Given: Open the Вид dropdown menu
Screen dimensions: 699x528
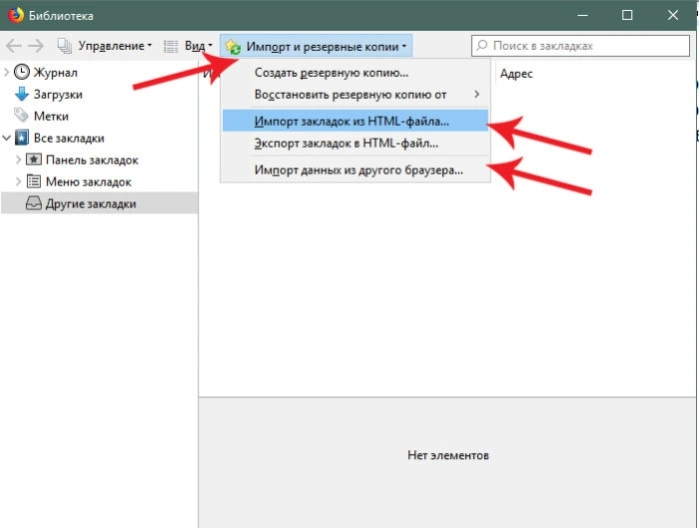Looking at the screenshot, I should coord(188,45).
